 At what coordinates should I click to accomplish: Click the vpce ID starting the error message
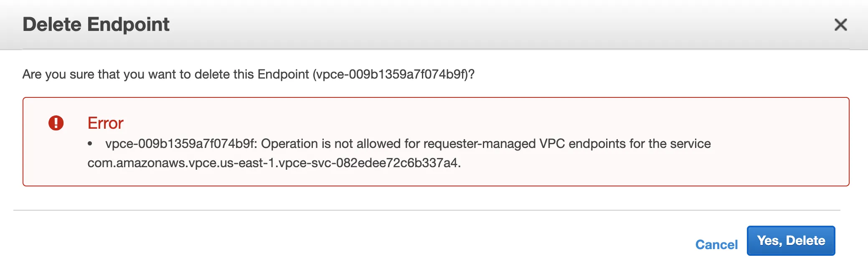click(x=180, y=144)
